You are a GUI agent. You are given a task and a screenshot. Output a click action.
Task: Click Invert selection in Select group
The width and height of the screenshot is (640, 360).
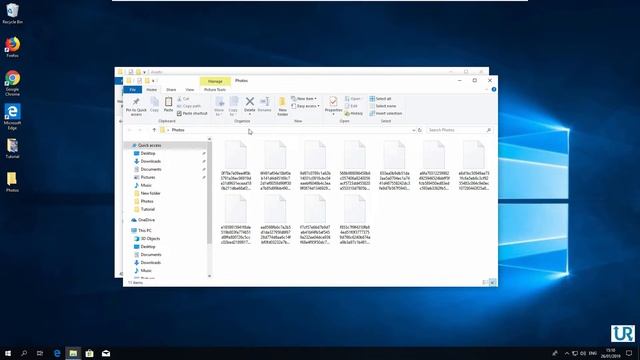386,113
